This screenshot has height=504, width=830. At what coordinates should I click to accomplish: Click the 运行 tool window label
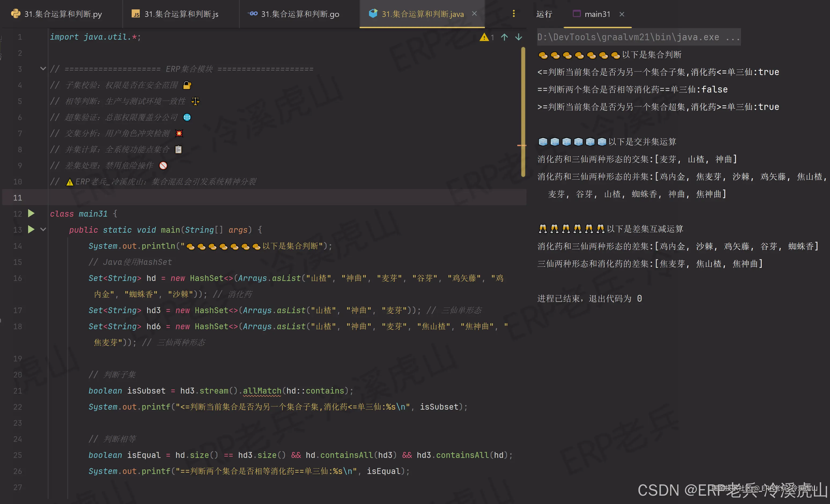click(544, 14)
